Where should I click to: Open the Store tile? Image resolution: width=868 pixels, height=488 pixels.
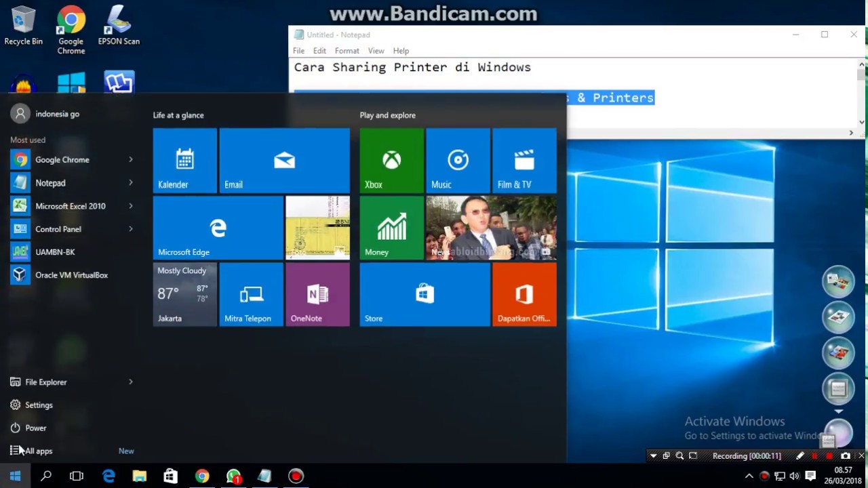tap(425, 295)
